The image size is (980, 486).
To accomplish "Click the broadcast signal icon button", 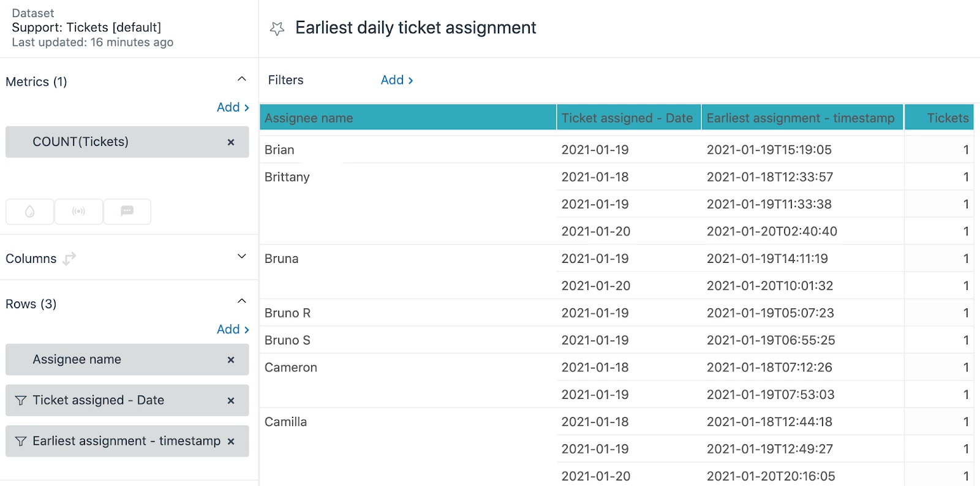I will tap(78, 211).
